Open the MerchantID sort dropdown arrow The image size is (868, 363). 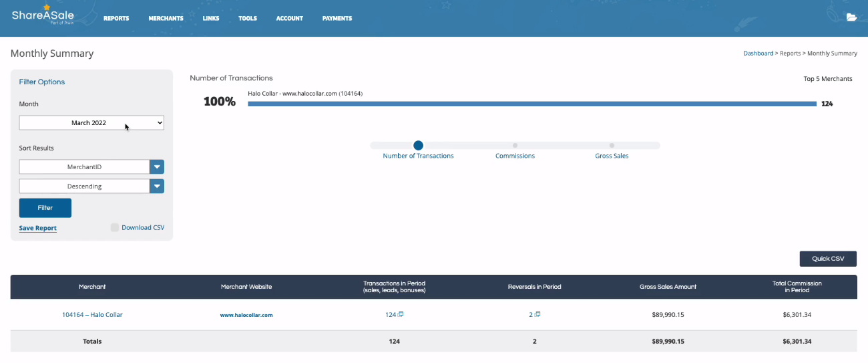[x=157, y=166]
